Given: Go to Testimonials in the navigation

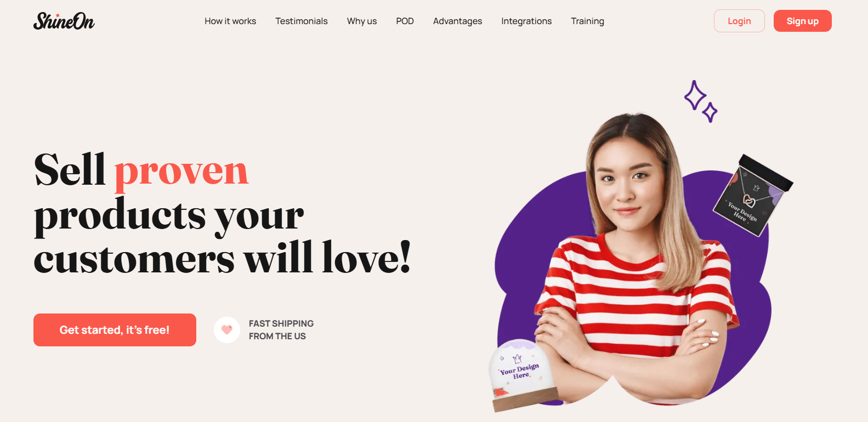Looking at the screenshot, I should coord(302,21).
